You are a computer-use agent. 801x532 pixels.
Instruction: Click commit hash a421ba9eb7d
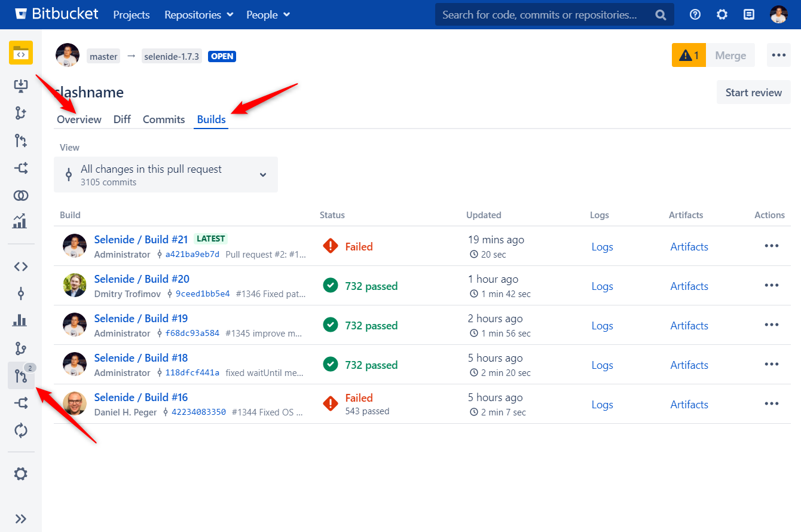192,255
